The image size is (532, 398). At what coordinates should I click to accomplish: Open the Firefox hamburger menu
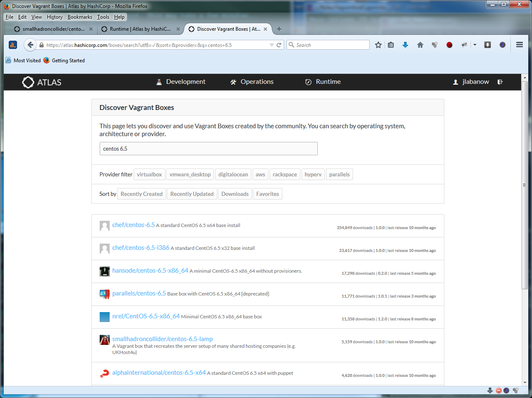point(519,45)
